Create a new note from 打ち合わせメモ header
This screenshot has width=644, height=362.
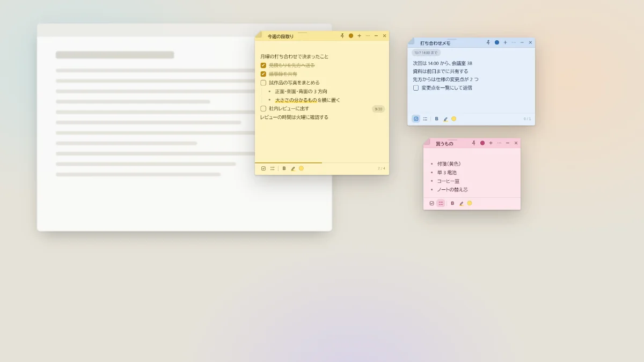click(x=505, y=42)
